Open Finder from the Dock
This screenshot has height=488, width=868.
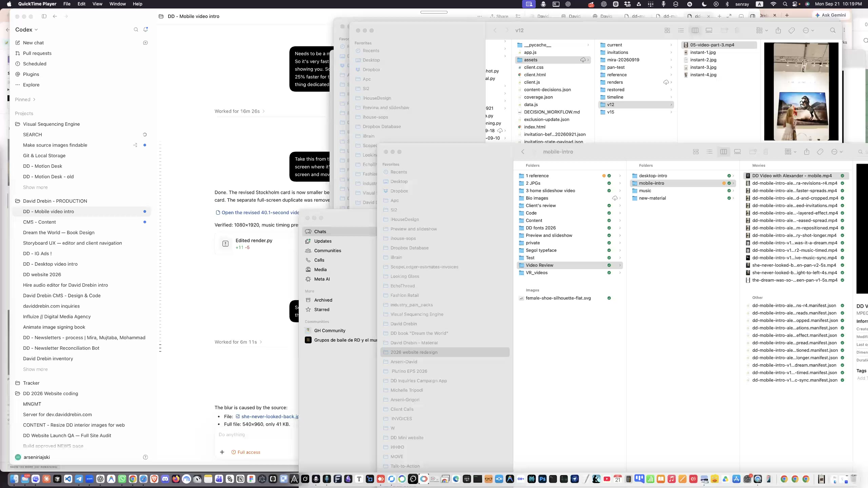coord(14,479)
